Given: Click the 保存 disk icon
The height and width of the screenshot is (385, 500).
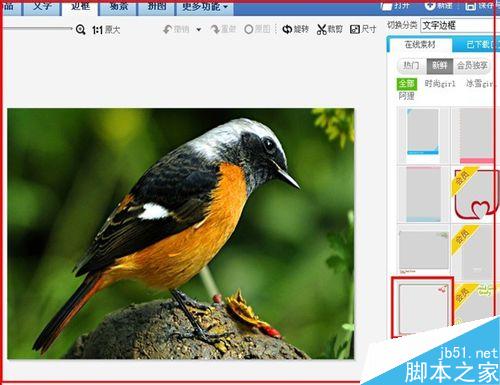Looking at the screenshot, I should coord(470,6).
